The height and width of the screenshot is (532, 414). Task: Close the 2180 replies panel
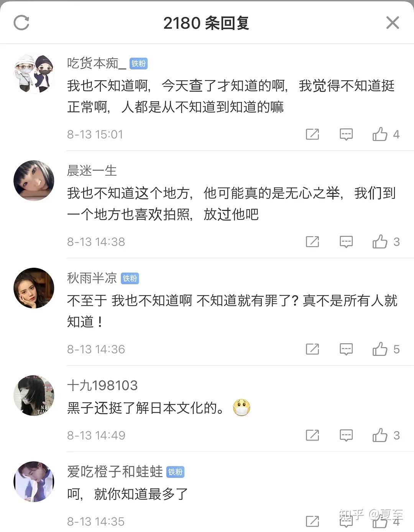[393, 23]
